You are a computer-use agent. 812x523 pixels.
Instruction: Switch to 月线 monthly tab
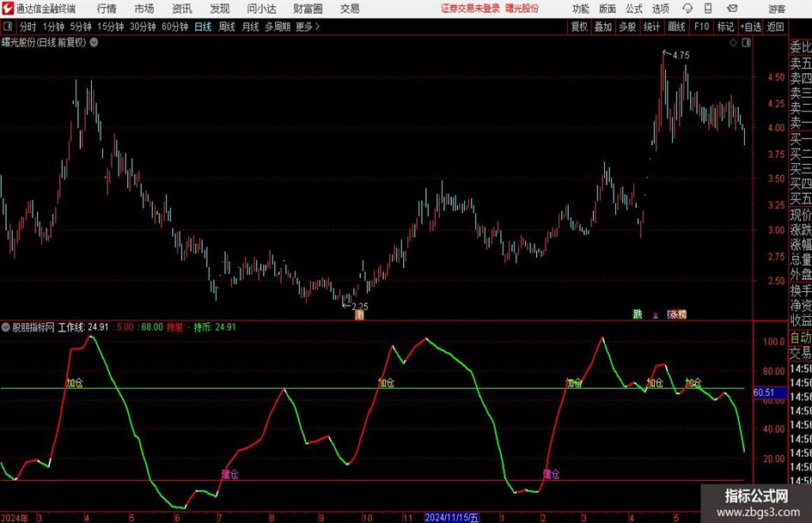(251, 27)
